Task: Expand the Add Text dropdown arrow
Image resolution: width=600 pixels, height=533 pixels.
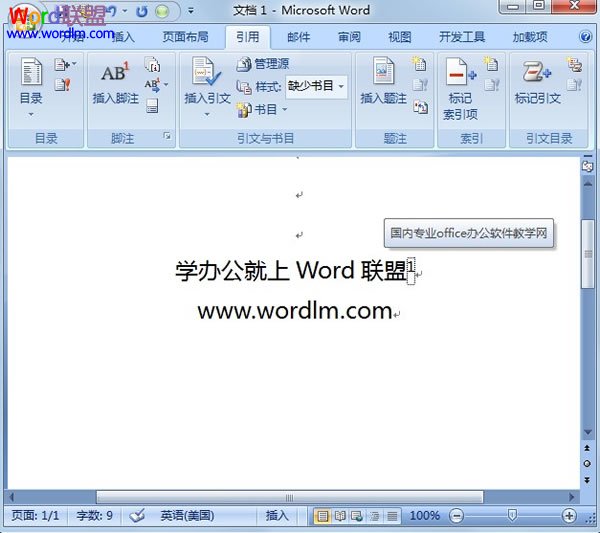Action: point(74,64)
